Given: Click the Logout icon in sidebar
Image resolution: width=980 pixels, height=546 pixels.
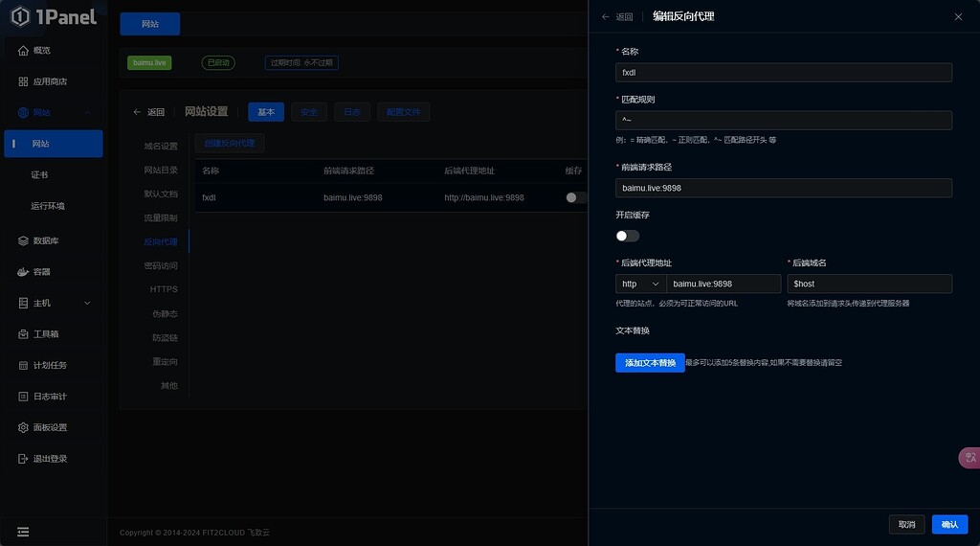Looking at the screenshot, I should click(24, 459).
